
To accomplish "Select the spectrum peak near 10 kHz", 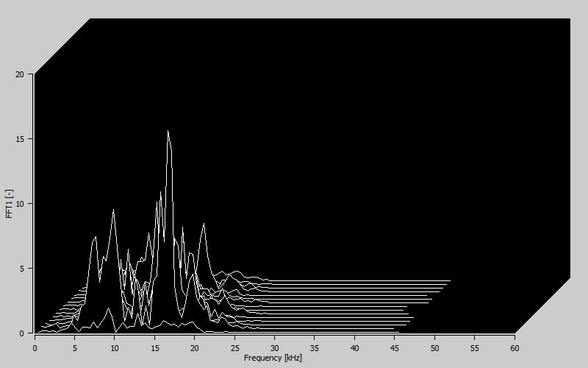I will coord(114,211).
